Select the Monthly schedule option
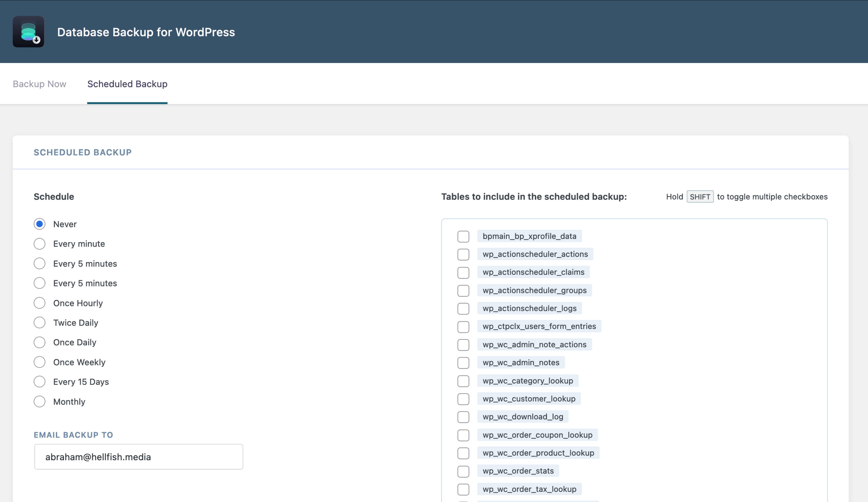868x502 pixels. (x=39, y=401)
